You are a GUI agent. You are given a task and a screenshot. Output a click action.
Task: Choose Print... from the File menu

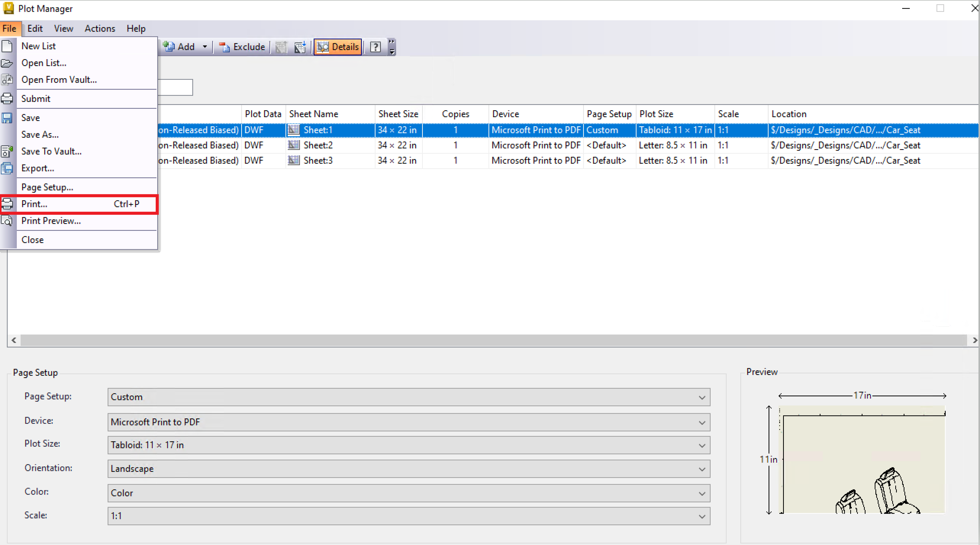pos(34,204)
